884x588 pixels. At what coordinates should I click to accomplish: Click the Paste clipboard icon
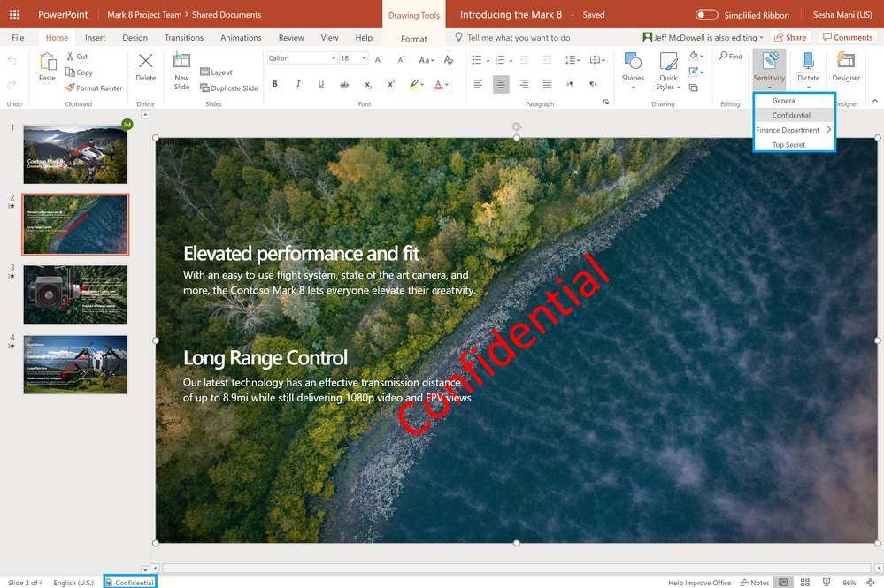coord(47,63)
